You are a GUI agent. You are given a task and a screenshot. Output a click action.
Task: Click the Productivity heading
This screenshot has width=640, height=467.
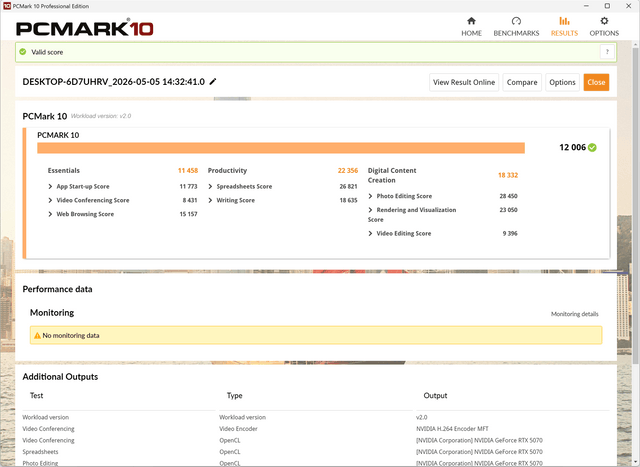[x=227, y=171]
